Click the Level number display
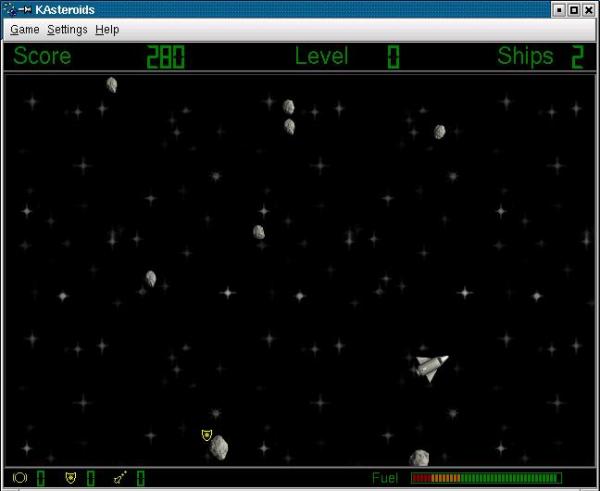The height and width of the screenshot is (491, 600). click(393, 57)
